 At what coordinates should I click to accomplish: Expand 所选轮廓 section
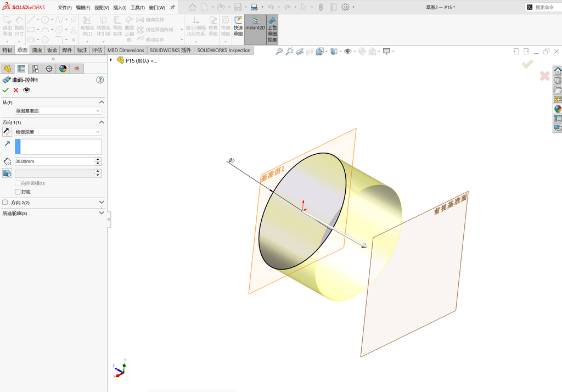coord(102,213)
